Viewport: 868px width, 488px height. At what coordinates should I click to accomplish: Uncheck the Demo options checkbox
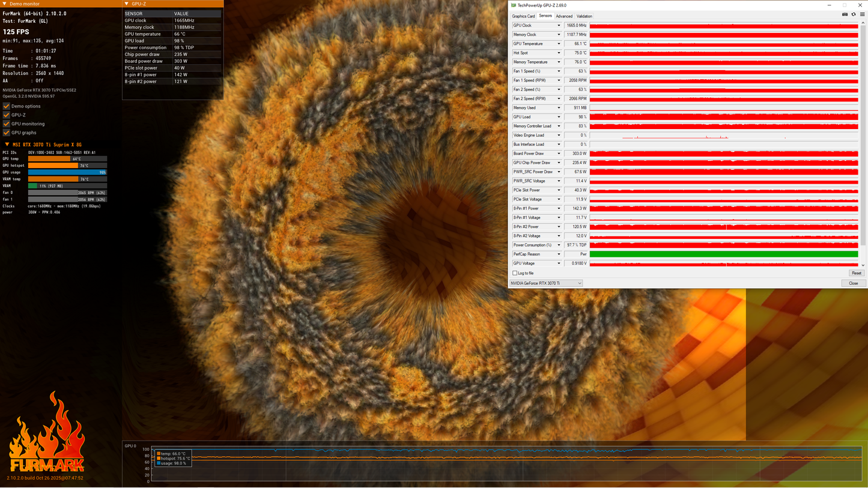[7, 106]
